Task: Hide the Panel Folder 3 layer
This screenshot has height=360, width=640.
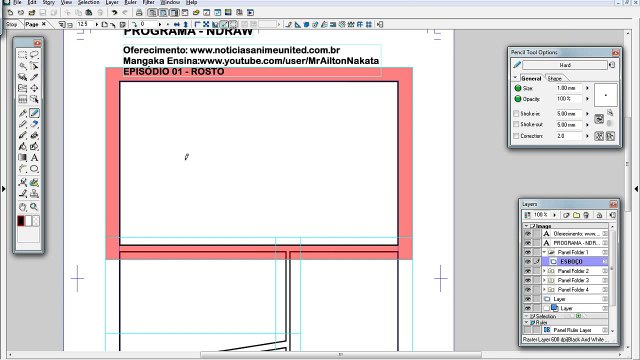Action: coord(528,280)
